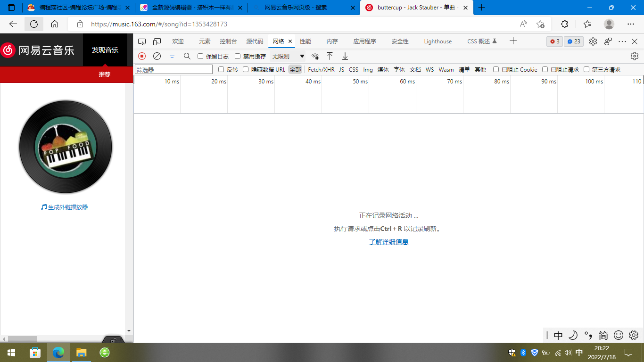
Task: Open network conditions Wi-Fi icon
Action: tap(315, 56)
